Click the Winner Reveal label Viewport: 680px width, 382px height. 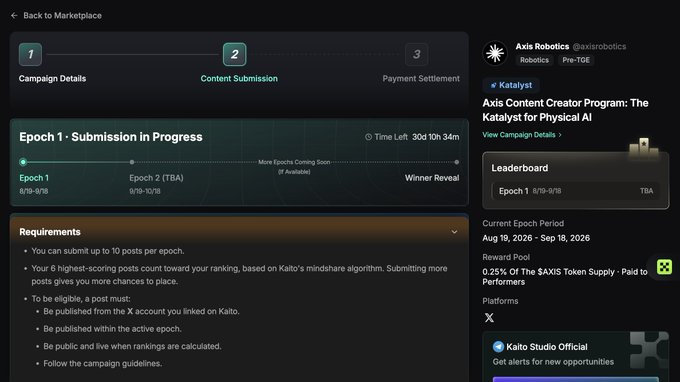(x=432, y=178)
